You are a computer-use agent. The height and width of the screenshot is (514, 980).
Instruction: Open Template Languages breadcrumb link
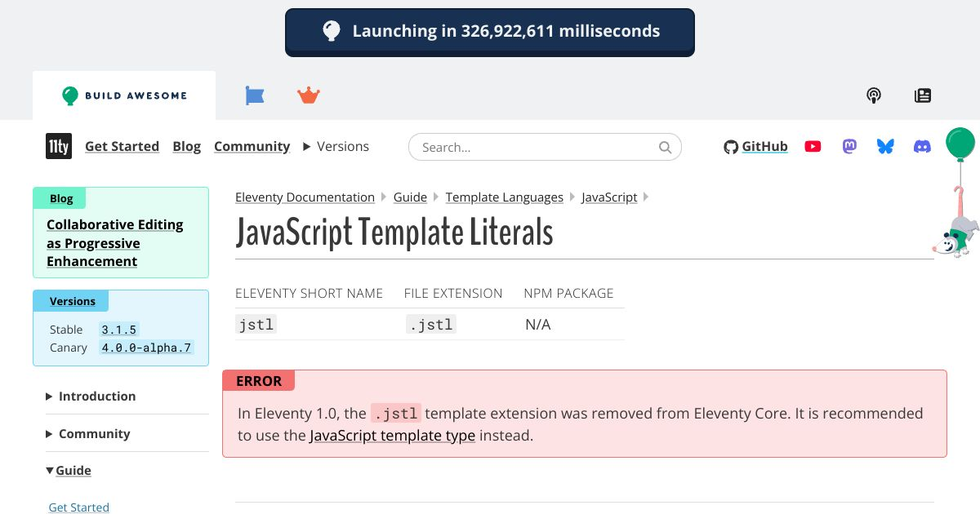click(504, 197)
